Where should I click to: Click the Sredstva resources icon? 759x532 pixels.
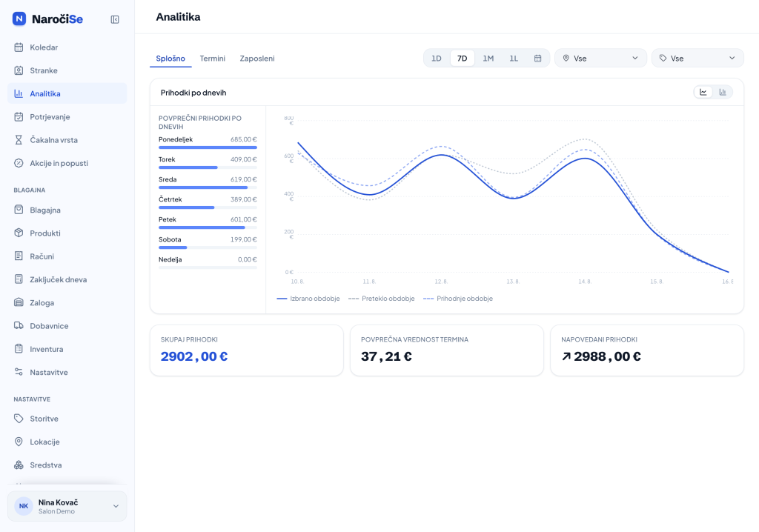[19, 465]
